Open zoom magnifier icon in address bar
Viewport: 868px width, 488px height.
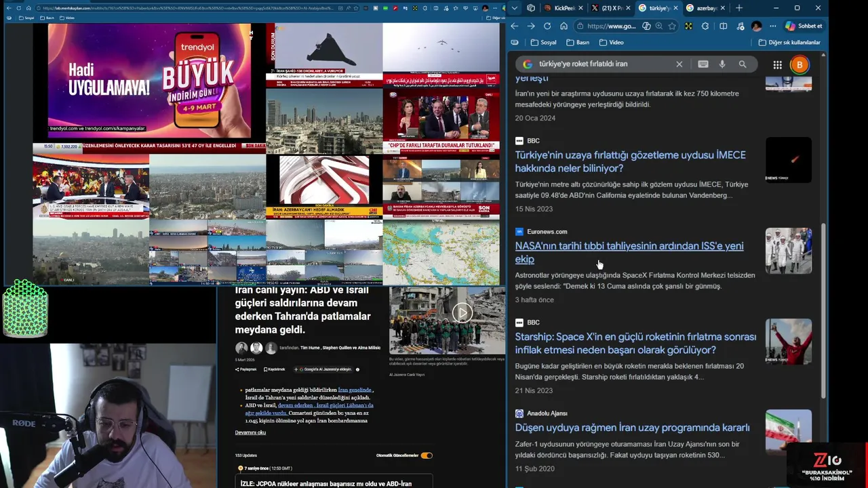point(659,26)
